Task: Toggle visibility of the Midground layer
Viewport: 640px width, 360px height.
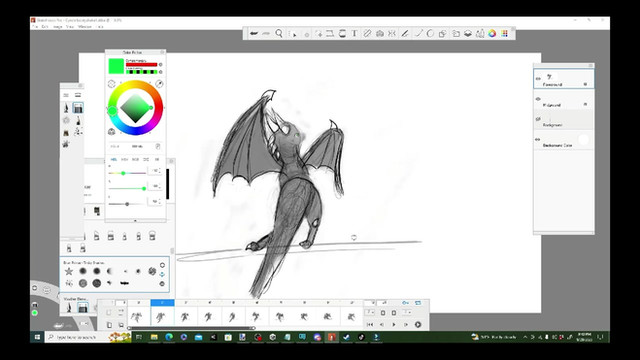Action: pos(538,99)
